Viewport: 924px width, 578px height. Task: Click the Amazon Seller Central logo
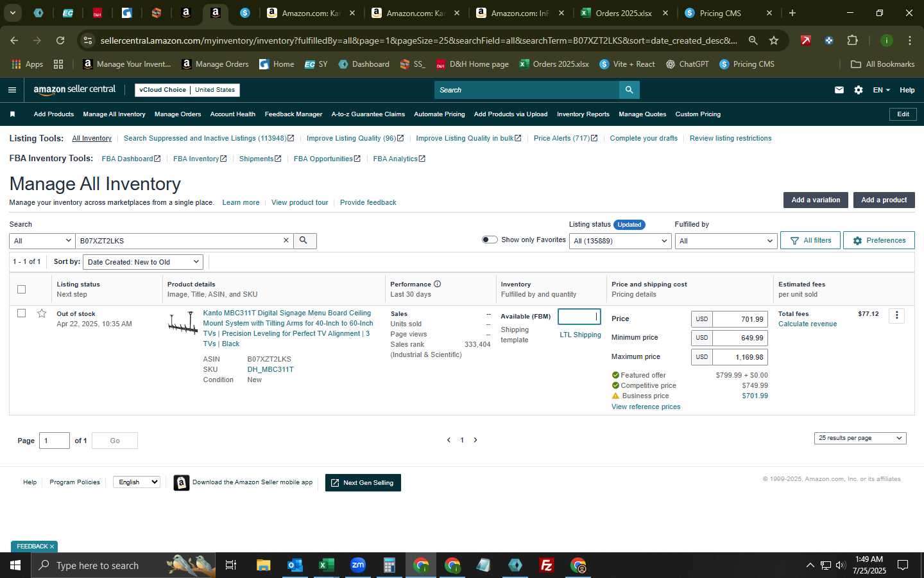[x=74, y=90]
